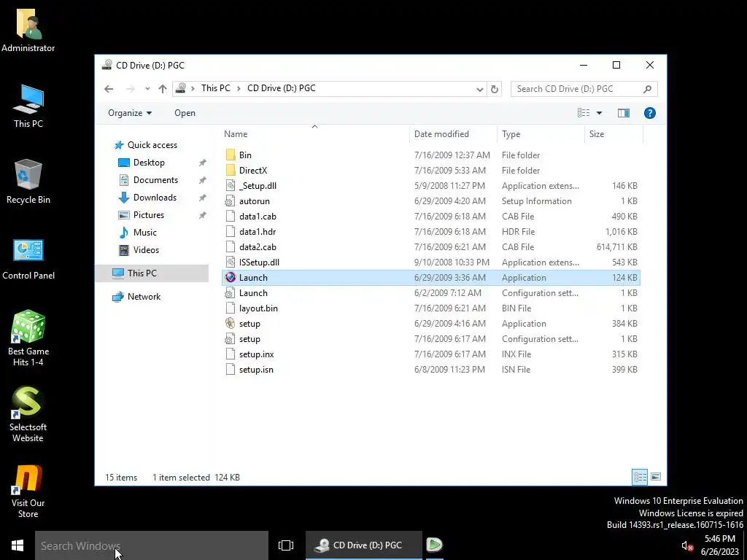Click the Open toolbar button
The height and width of the screenshot is (560, 747).
[x=185, y=113]
